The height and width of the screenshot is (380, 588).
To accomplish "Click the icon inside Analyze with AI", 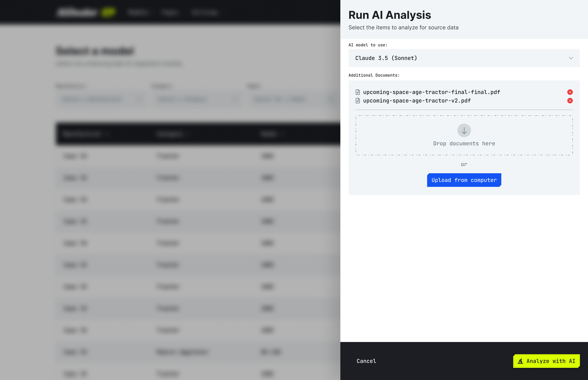I will (x=520, y=361).
